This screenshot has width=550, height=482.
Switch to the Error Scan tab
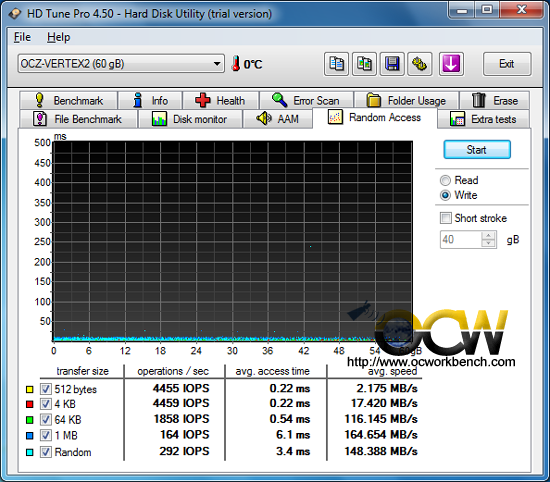pyautogui.click(x=307, y=100)
